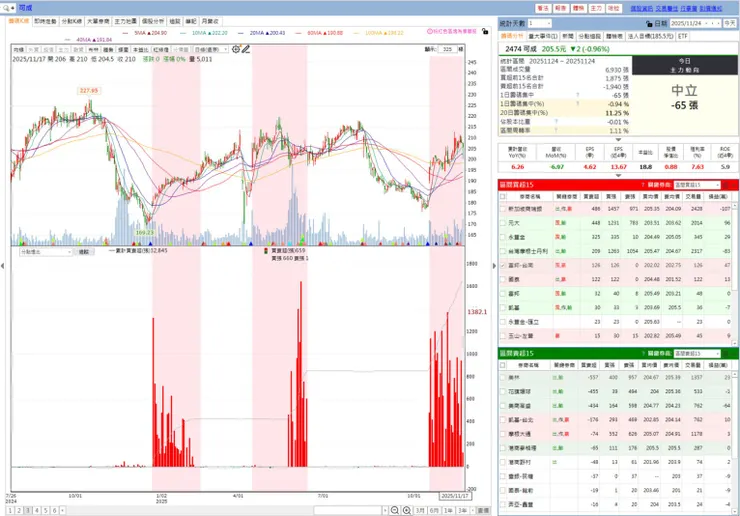The height and width of the screenshot is (516, 740).
Task: Click the 重畫 redraw button
Action: click(x=483, y=510)
